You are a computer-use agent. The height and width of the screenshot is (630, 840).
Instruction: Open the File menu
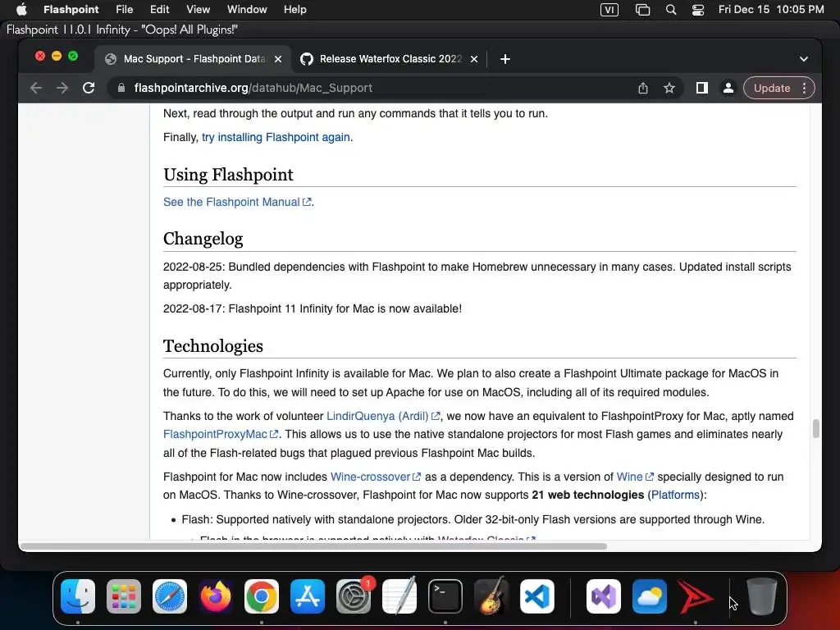tap(125, 9)
